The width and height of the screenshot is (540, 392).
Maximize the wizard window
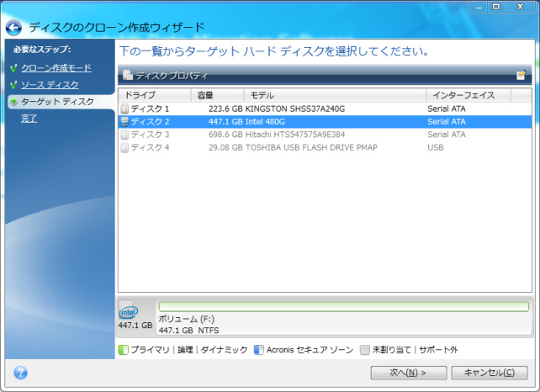coord(496,7)
